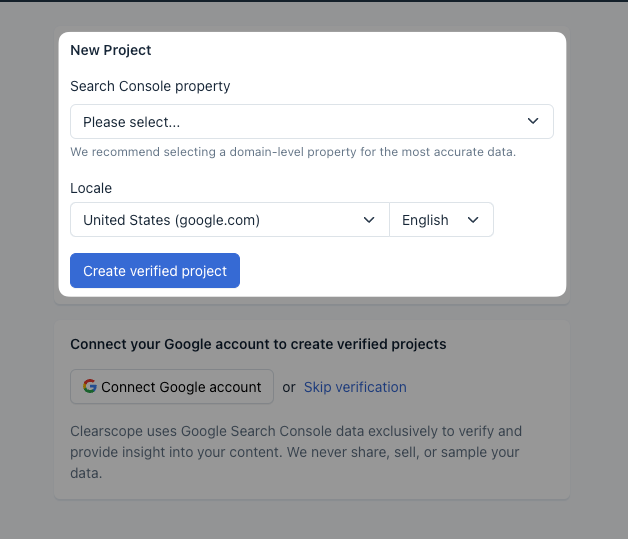The image size is (628, 539).
Task: Click the Search Console property label
Action: pos(150,86)
